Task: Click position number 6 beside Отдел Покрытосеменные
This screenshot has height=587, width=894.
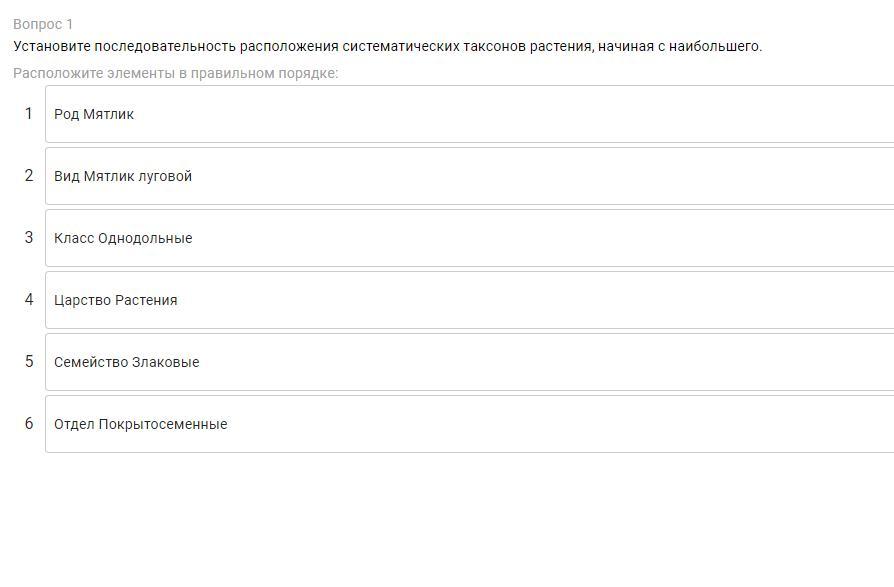Action: [x=29, y=424]
